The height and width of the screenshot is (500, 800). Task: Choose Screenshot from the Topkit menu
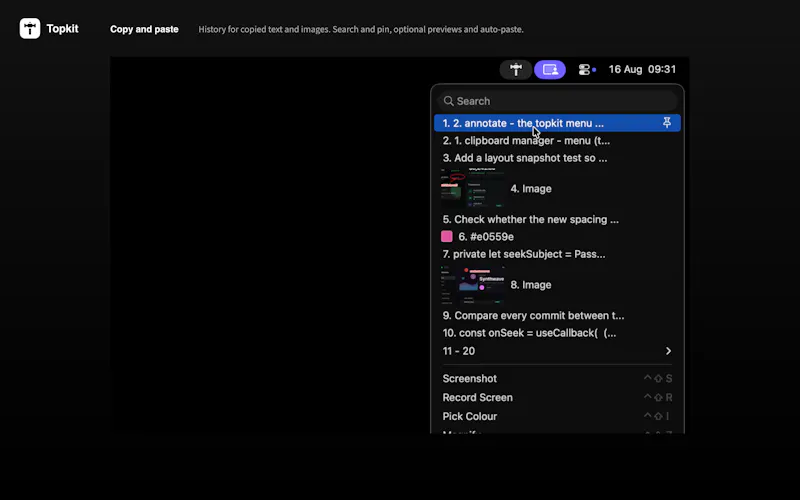coord(557,379)
